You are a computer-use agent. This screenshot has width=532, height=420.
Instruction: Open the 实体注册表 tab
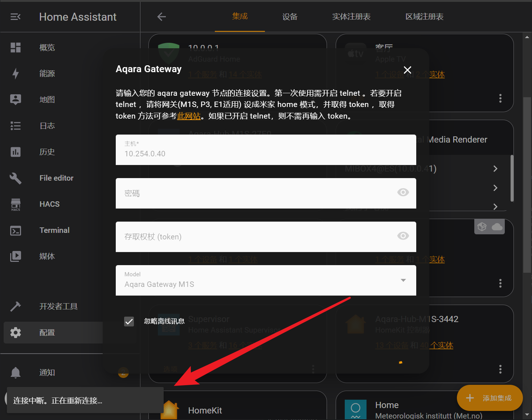351,17
